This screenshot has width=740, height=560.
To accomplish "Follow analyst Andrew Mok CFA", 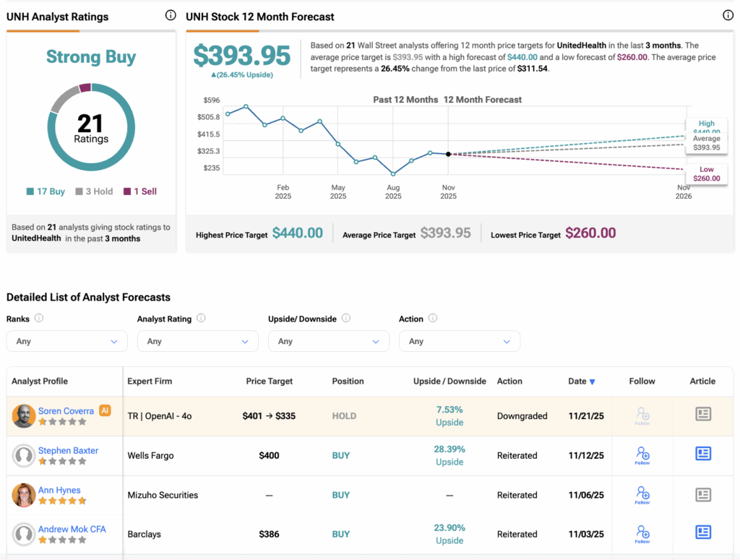I will pos(642,534).
